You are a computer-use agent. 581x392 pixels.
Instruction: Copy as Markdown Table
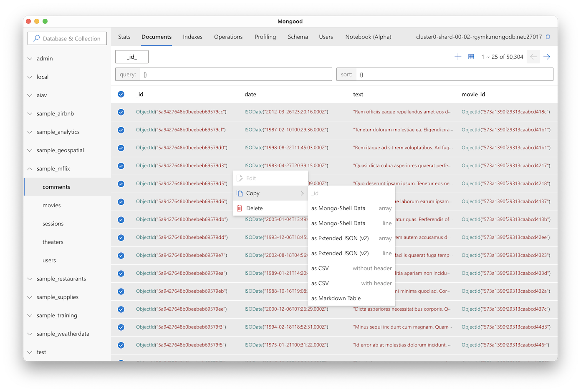[351, 298]
